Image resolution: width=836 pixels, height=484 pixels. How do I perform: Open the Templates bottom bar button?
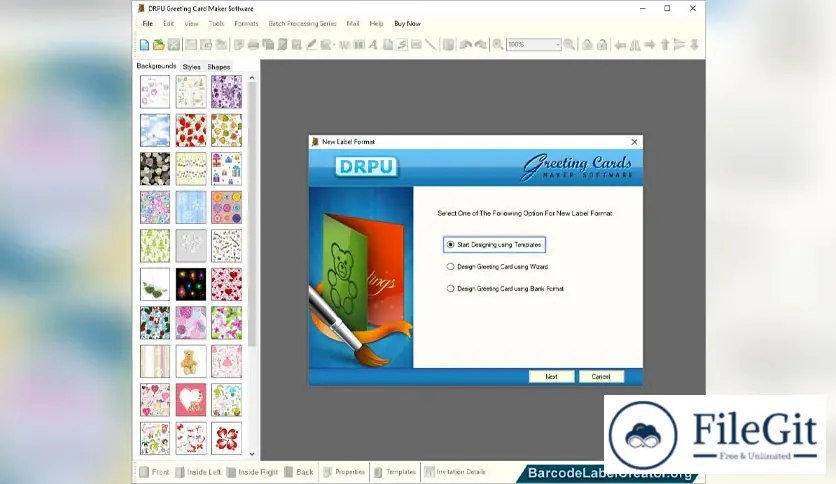[x=395, y=472]
